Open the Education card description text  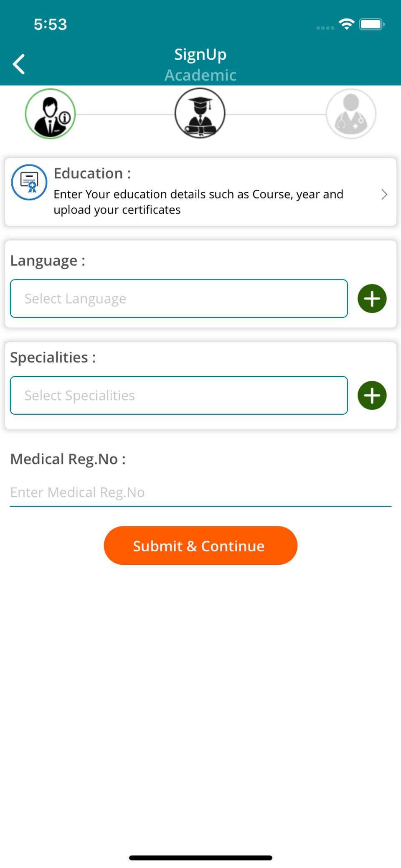tap(198, 202)
